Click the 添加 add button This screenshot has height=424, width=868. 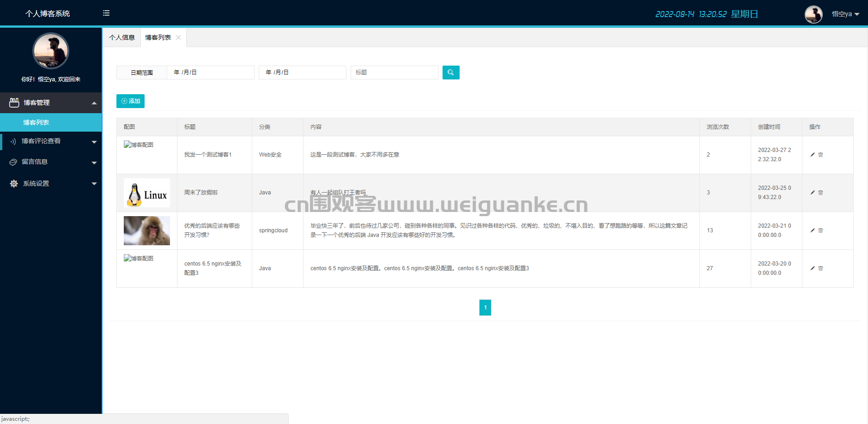point(130,101)
